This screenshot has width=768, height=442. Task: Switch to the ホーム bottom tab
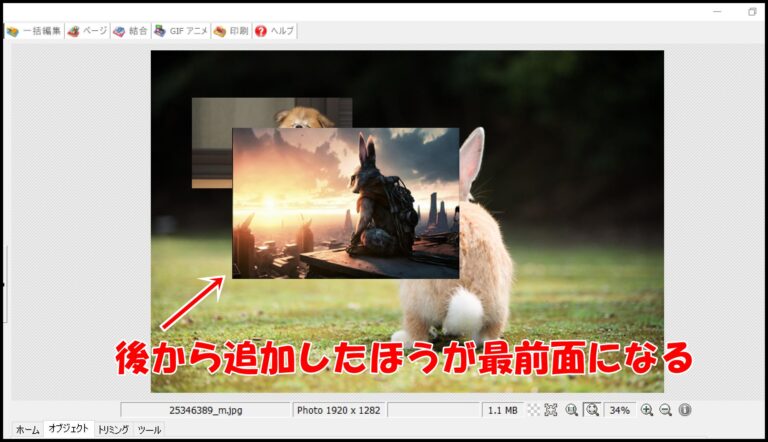pos(27,430)
